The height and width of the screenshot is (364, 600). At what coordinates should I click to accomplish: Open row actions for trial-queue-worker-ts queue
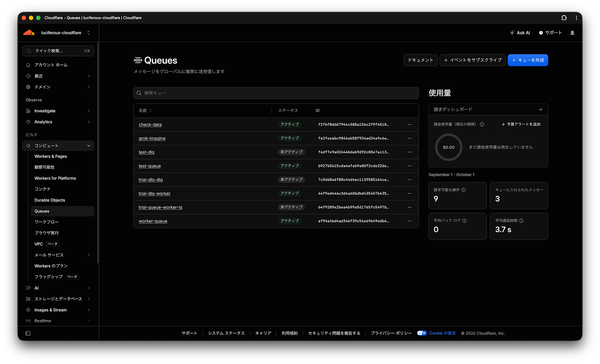pos(409,207)
